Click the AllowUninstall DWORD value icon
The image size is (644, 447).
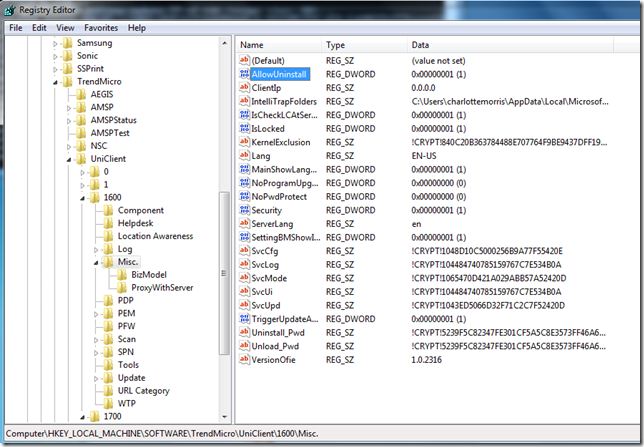point(244,74)
